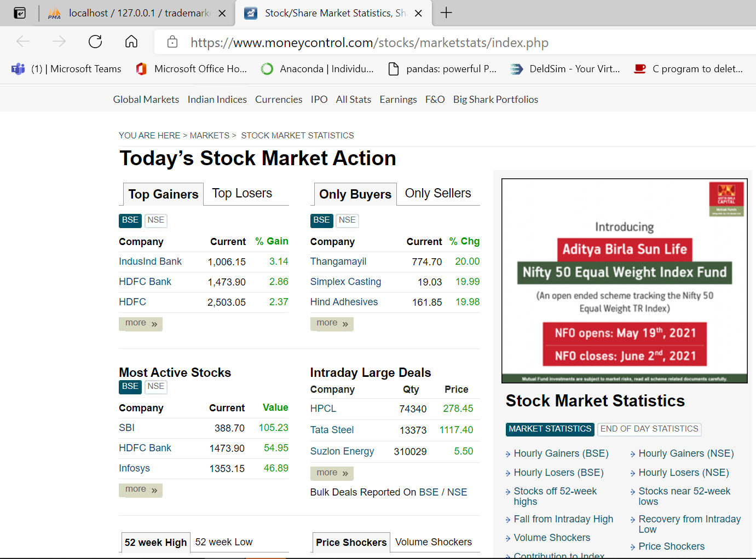The image size is (756, 559).
Task: Click the site security lock icon
Action: (x=172, y=41)
